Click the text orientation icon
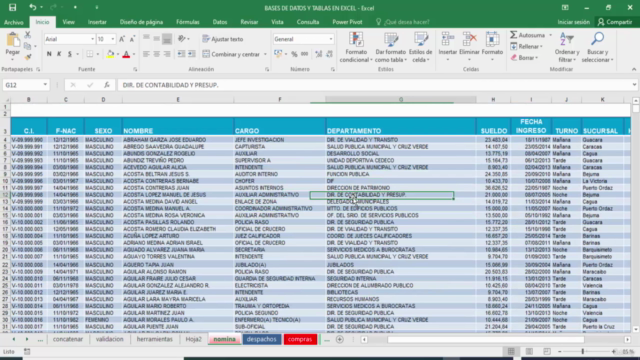Viewport: 640px width, 360px height. [182, 39]
